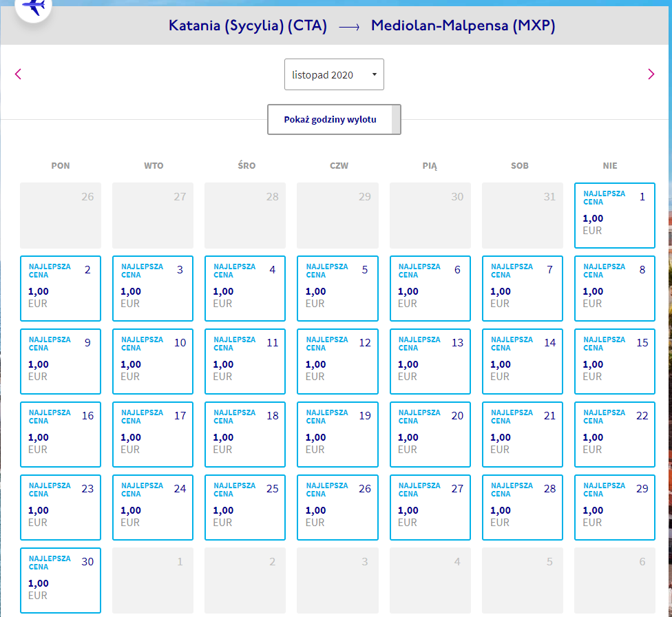Click greyed-out October 31 cell
The image size is (672, 617).
(523, 216)
